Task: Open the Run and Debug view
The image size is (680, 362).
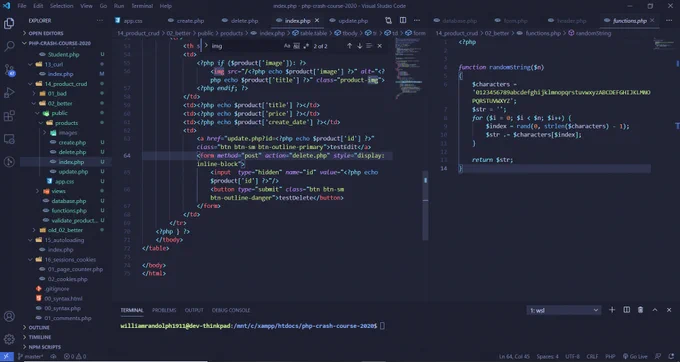Action: point(9,92)
